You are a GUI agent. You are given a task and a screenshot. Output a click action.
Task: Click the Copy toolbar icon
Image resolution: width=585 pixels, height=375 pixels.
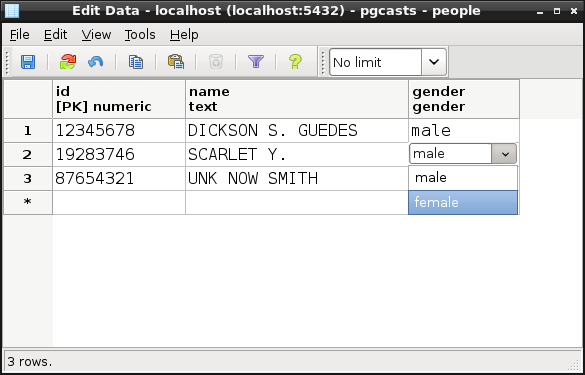[x=136, y=62]
